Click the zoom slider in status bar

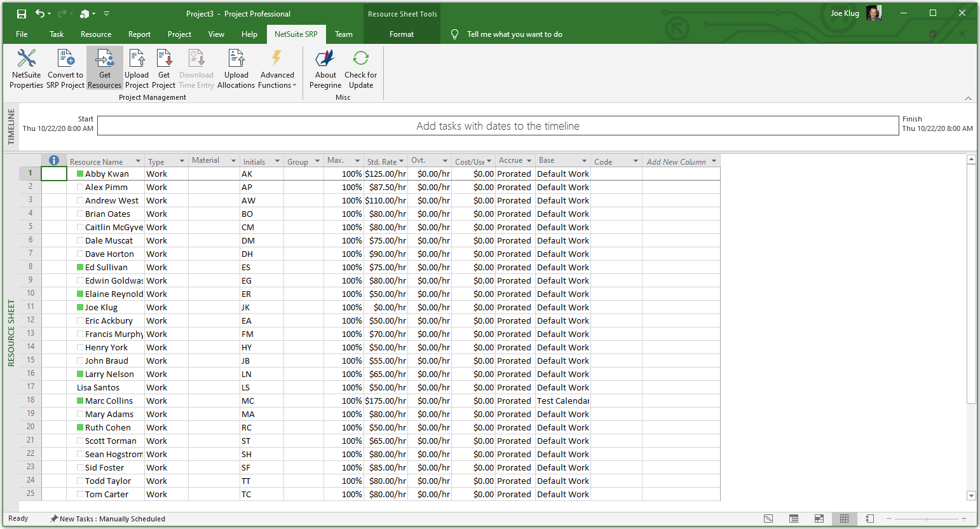pos(926,519)
